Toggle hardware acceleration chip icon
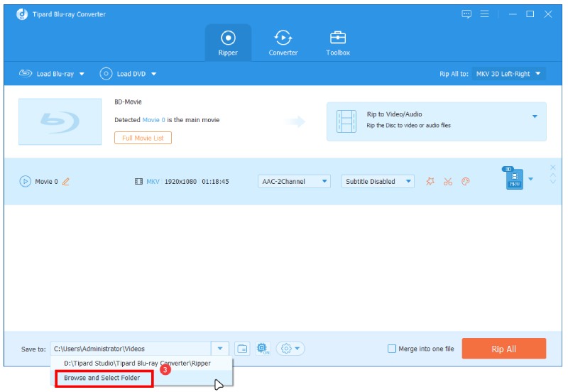The width and height of the screenshot is (568, 392). pos(263,349)
